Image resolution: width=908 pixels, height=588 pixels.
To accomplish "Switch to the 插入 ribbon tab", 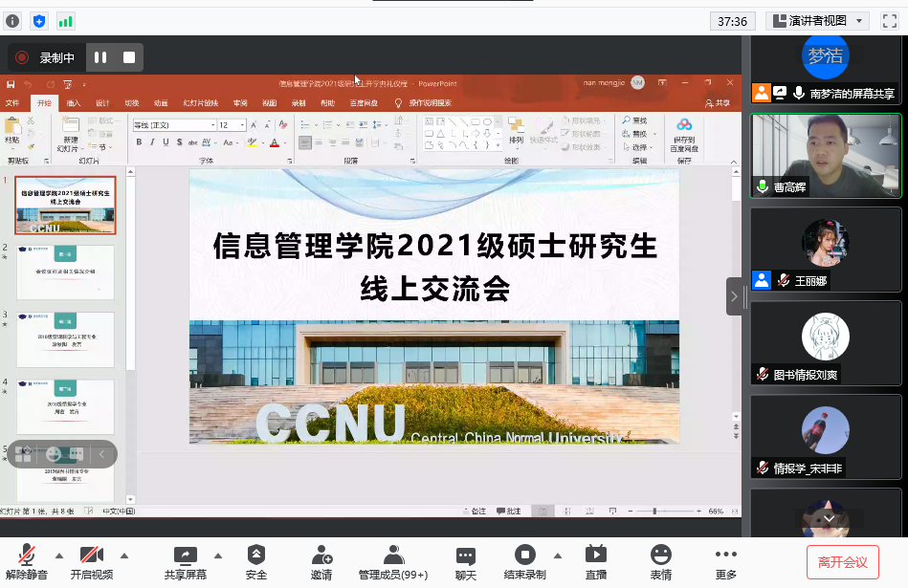I will pyautogui.click(x=74, y=103).
